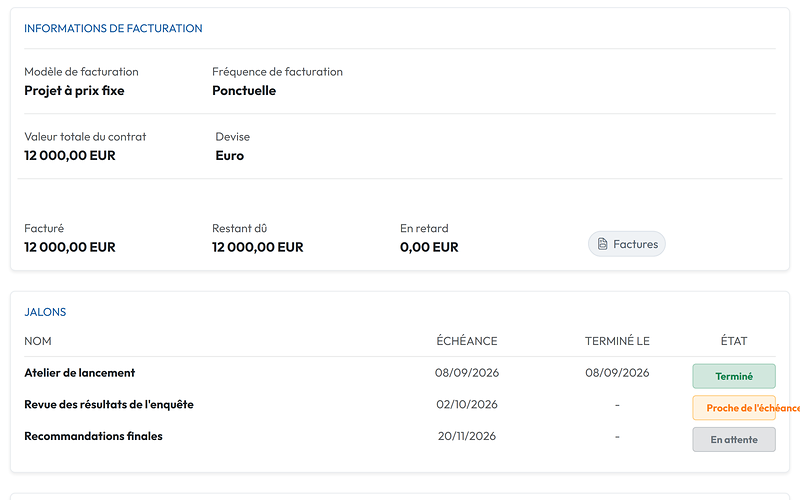Click the Fréquence de facturation label
Viewport: 800px width, 500px height.
click(x=278, y=71)
